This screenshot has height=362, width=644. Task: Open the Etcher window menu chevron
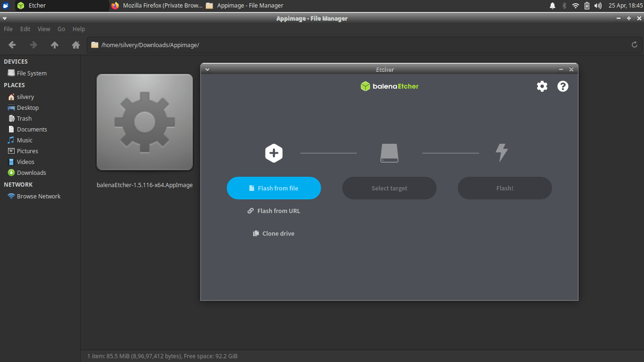coord(207,69)
